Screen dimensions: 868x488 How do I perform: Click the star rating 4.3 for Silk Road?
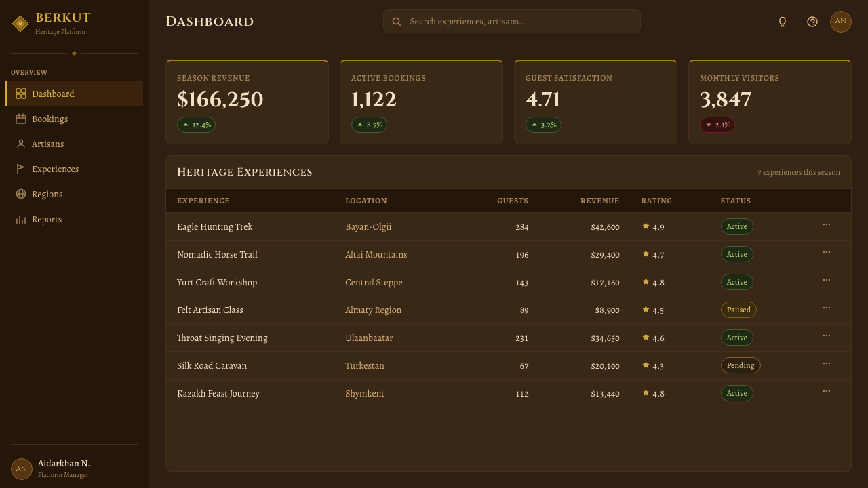tap(653, 366)
